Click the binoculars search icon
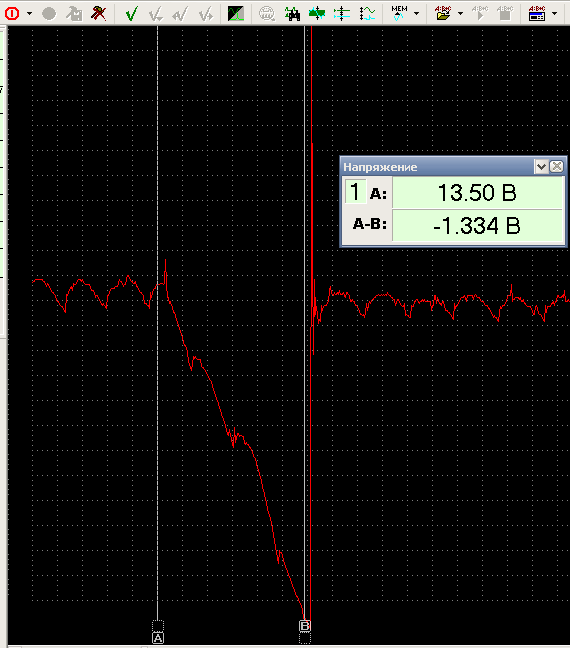 pos(292,14)
